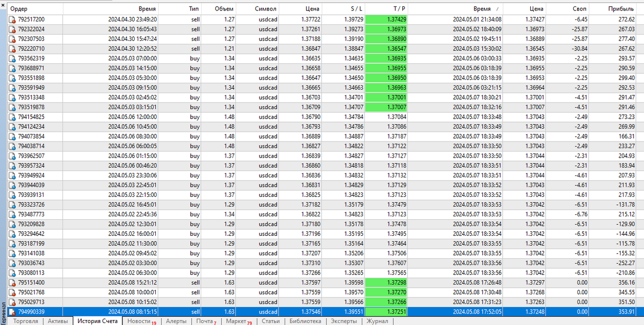This screenshot has height=325, width=644.
Task: Click the Своп column header
Action: click(568, 9)
